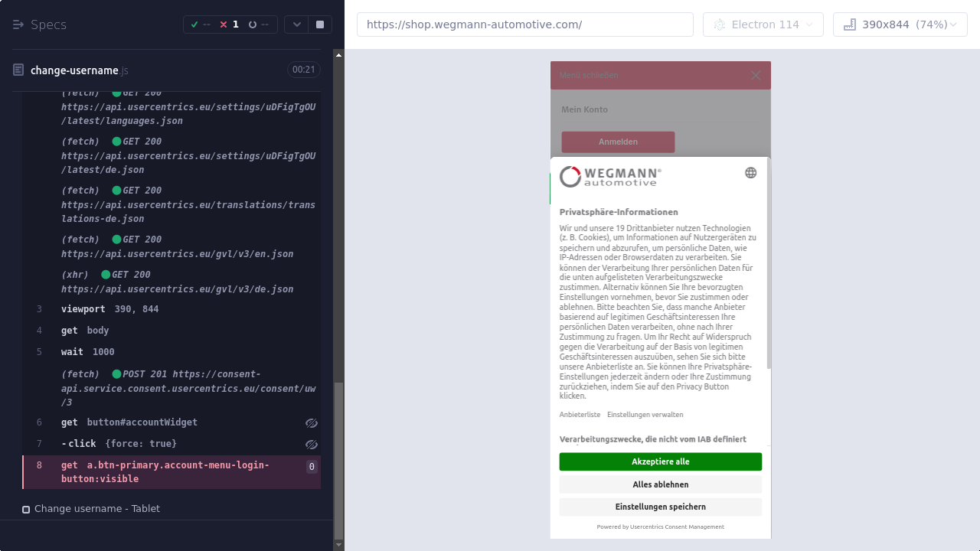
Task: Click the command log vertical scrollbar thumb
Action: click(x=339, y=459)
